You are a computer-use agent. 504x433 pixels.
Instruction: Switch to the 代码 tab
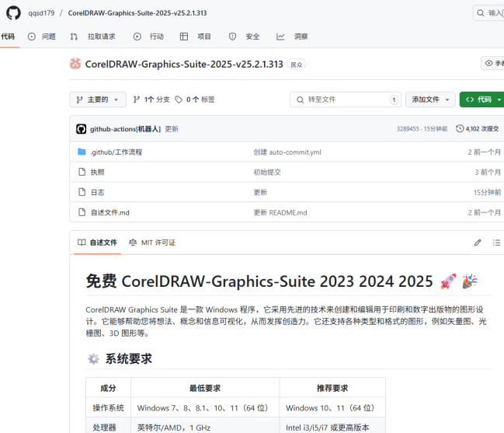click(x=8, y=37)
